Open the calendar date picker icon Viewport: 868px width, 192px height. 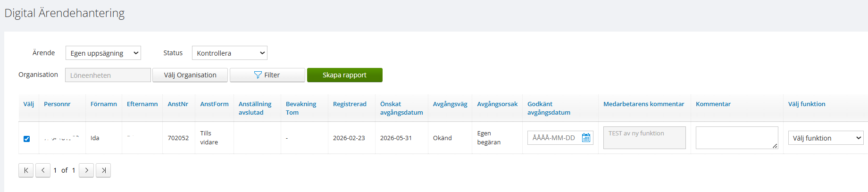(x=586, y=138)
